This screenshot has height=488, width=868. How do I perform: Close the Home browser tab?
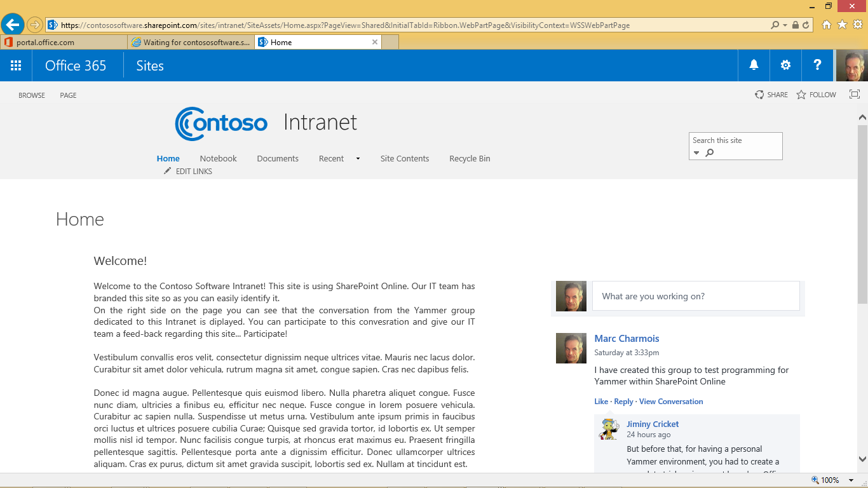375,42
